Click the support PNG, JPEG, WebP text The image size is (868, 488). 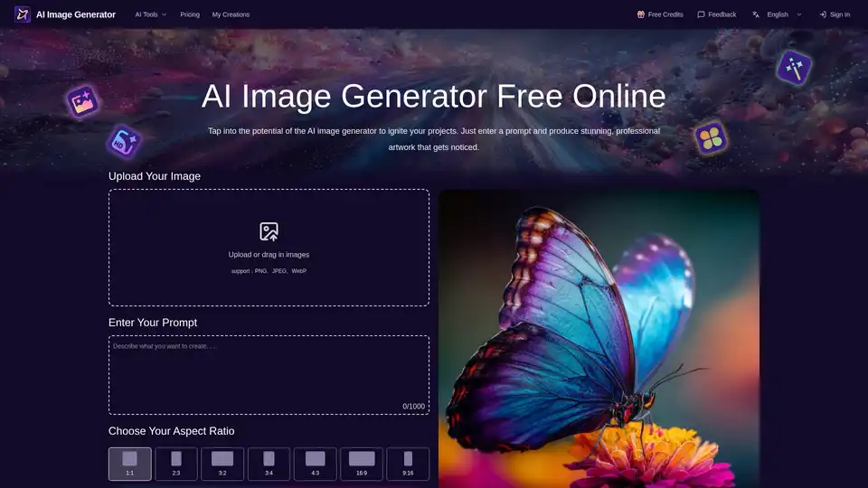pyautogui.click(x=269, y=271)
